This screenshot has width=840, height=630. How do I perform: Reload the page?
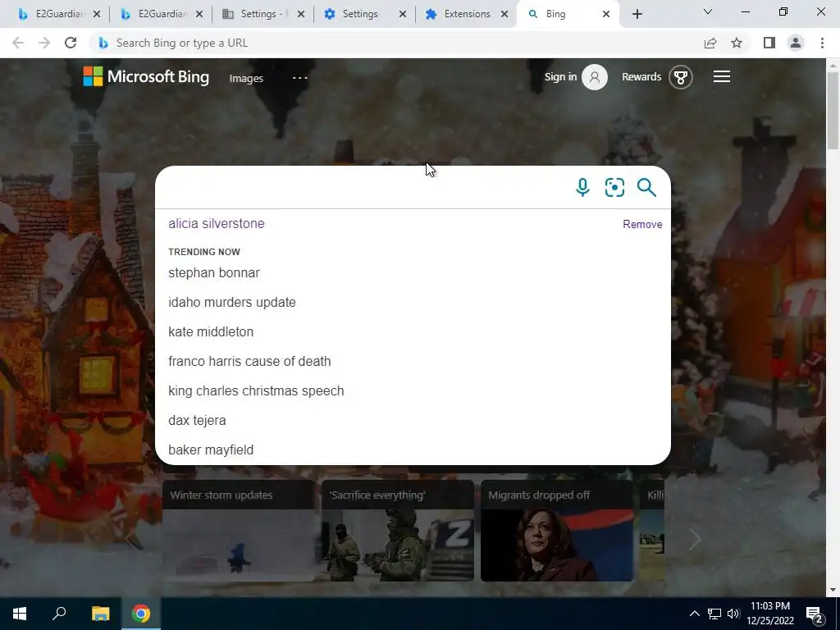[71, 43]
